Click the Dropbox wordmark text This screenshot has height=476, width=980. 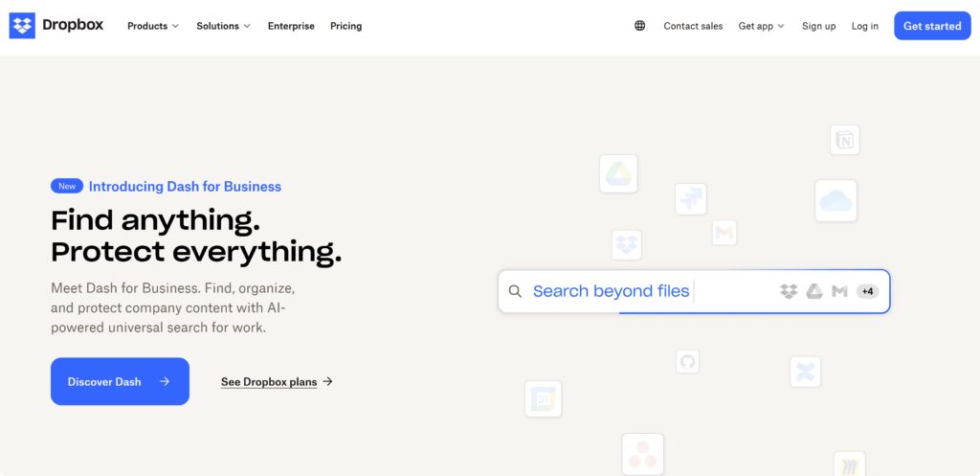point(73,25)
